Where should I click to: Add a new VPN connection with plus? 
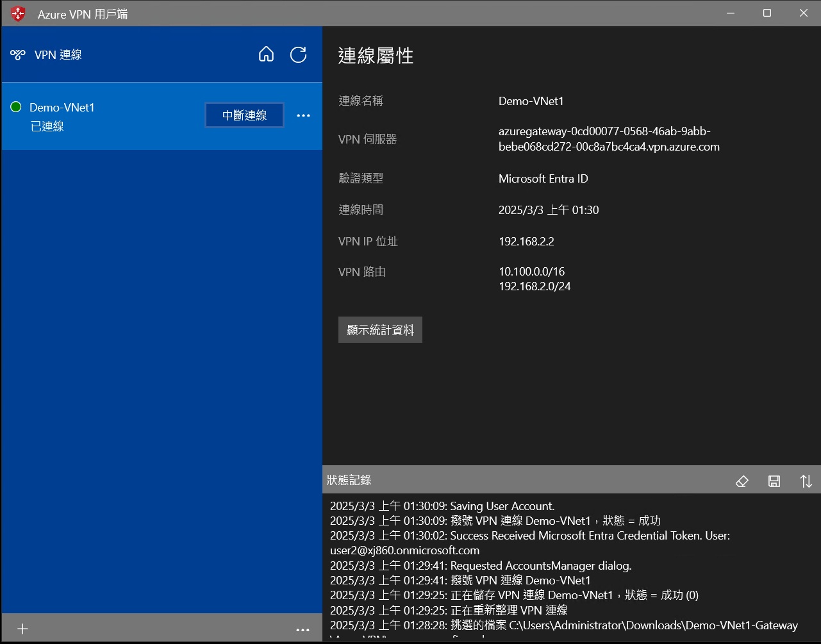point(22,629)
